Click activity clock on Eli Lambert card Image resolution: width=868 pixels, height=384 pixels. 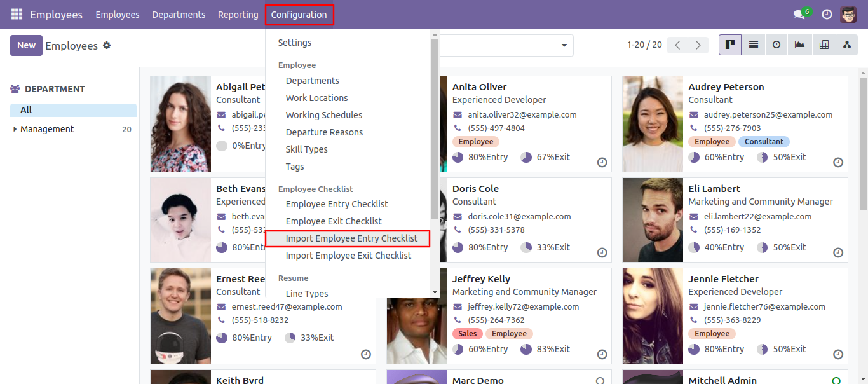tap(838, 252)
